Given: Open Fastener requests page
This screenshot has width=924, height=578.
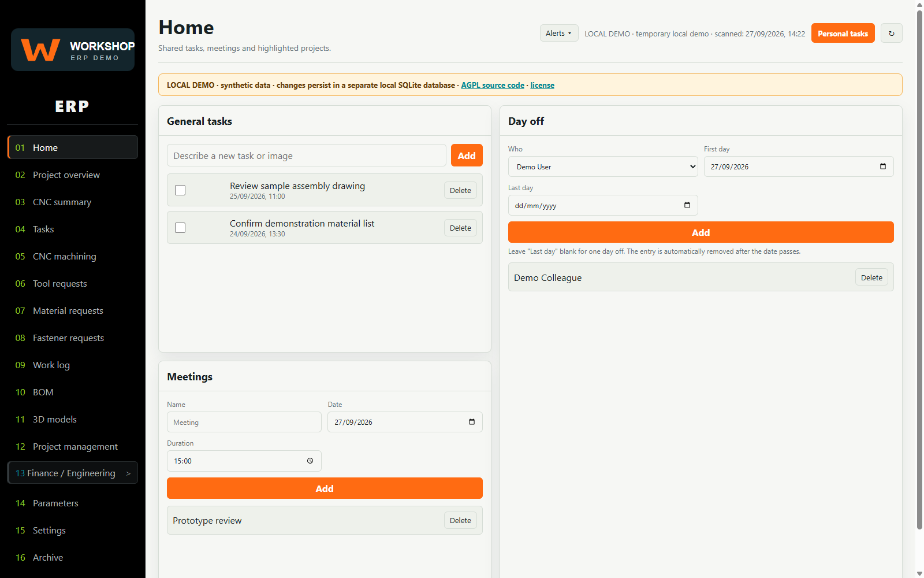Looking at the screenshot, I should (73, 338).
